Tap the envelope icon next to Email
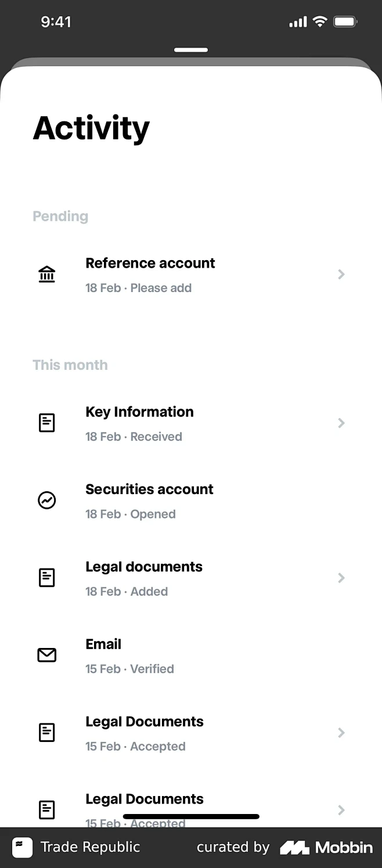Screen dimensions: 382x868 (x=46, y=655)
